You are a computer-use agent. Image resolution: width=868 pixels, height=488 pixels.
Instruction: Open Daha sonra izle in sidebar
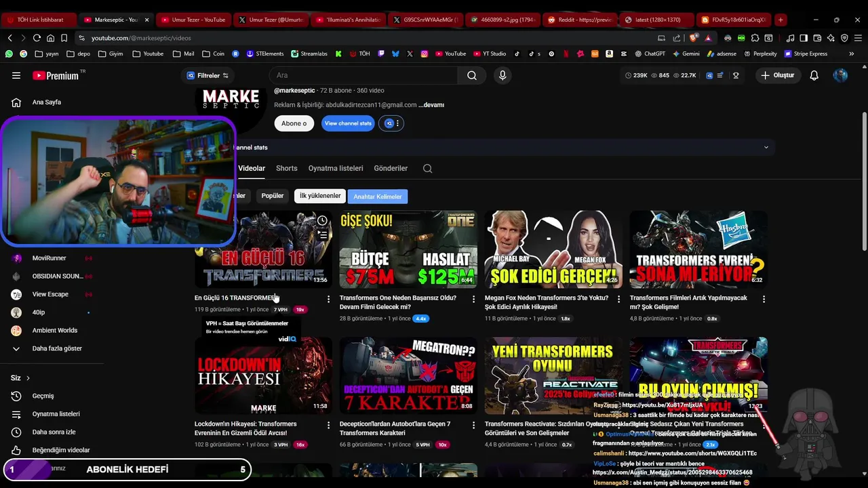(x=54, y=432)
